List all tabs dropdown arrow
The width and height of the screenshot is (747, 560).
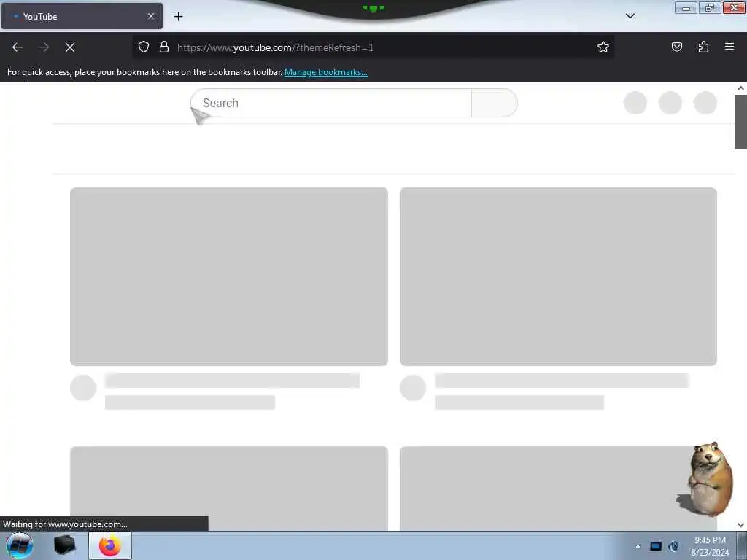click(630, 16)
